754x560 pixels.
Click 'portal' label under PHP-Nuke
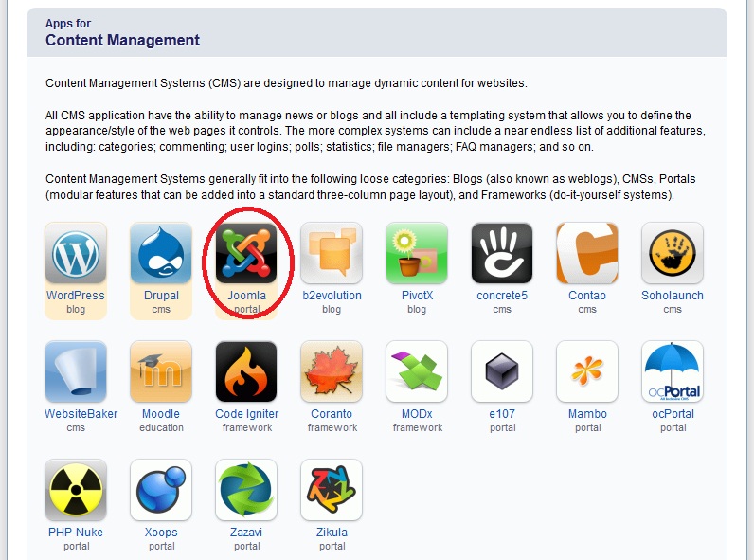coord(77,546)
